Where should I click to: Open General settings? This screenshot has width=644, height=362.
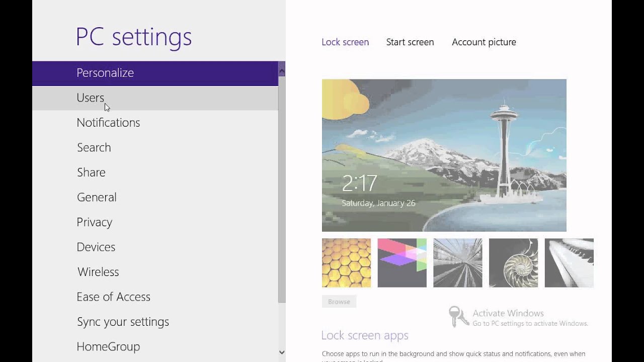click(x=97, y=197)
